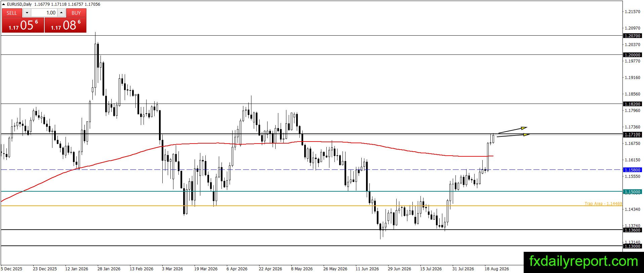This screenshot has height=273, width=644.
Task: Decrease lot volume with down arrow
Action: click(27, 13)
